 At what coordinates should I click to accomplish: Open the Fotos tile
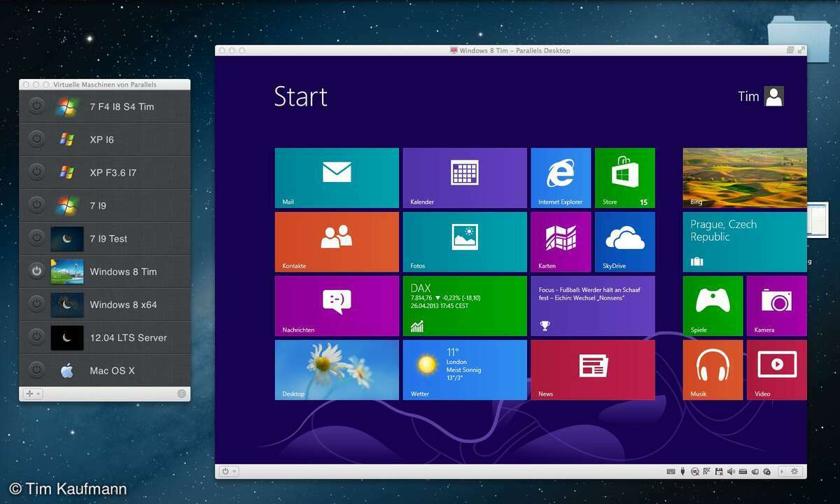[465, 241]
